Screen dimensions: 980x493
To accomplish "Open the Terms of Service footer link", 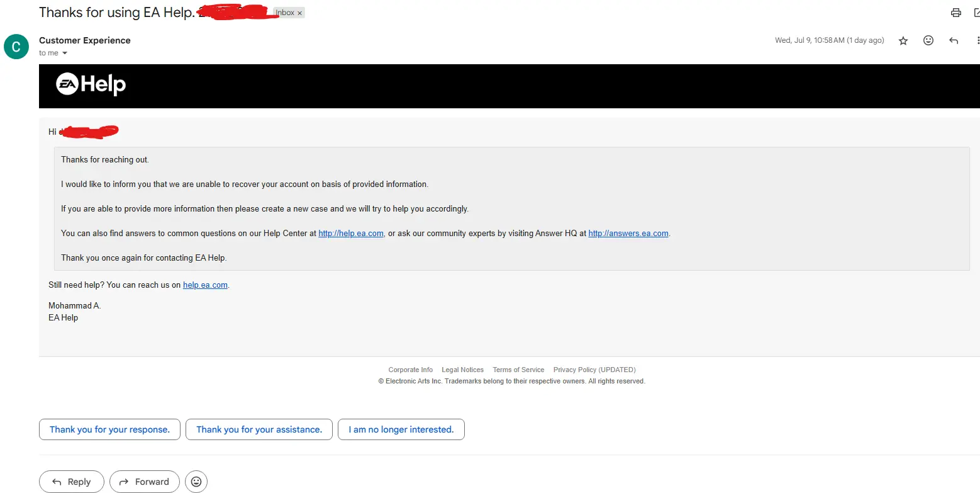I will [518, 370].
